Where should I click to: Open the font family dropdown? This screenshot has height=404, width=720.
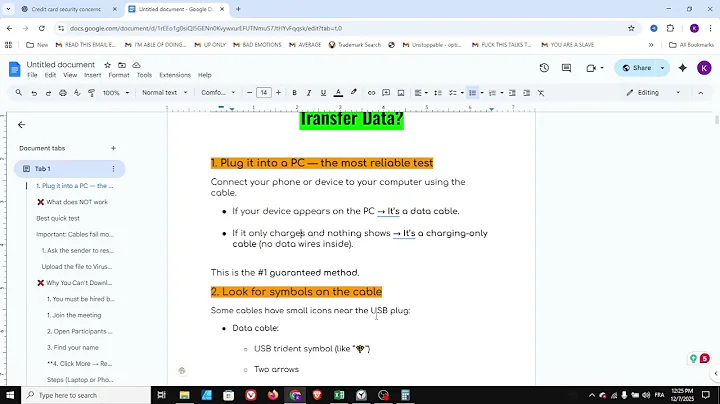pos(218,93)
